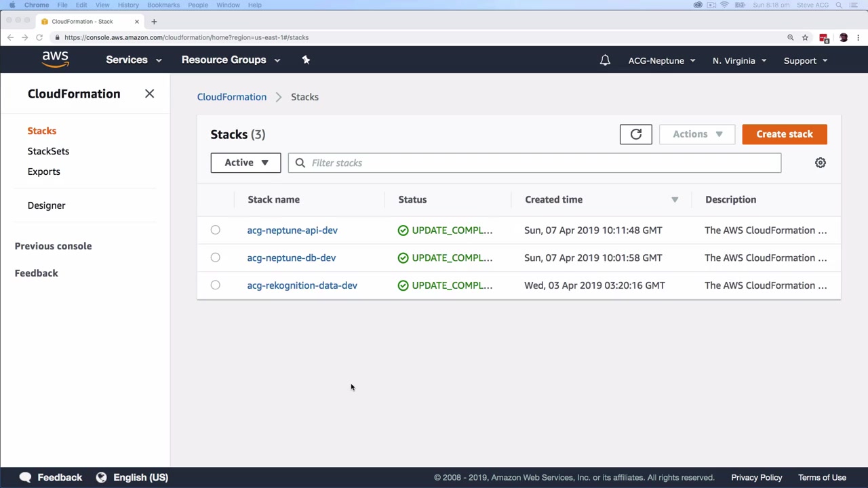
Task: Click the status check icon for acg-neptune-api-dev
Action: 403,230
